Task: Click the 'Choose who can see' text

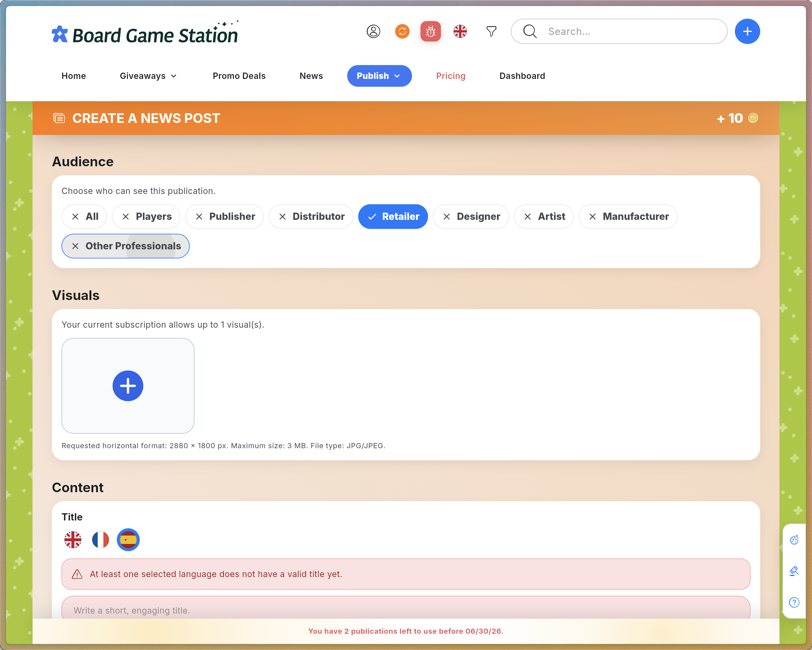Action: tap(139, 191)
